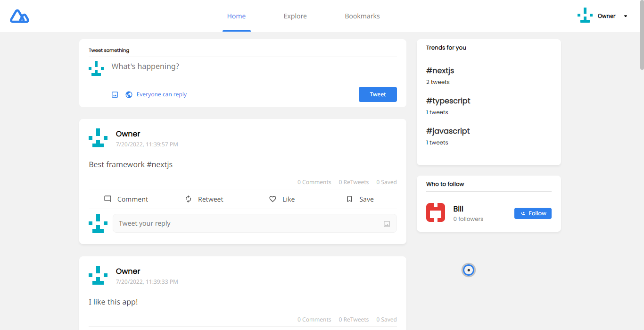The width and height of the screenshot is (644, 330).
Task: Click the Comment button label
Action: pyautogui.click(x=132, y=199)
